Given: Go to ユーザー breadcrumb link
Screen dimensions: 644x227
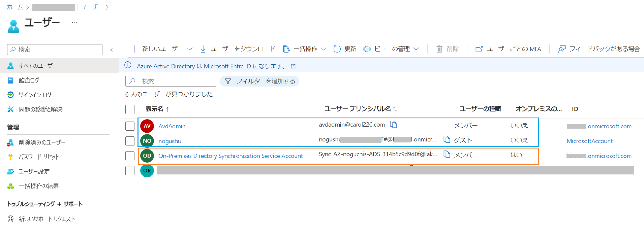Looking at the screenshot, I should tap(92, 7).
